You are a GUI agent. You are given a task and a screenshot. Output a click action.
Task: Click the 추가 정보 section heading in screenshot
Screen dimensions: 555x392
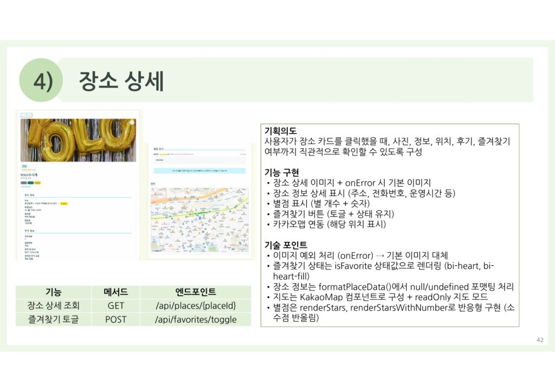pyautogui.click(x=29, y=231)
